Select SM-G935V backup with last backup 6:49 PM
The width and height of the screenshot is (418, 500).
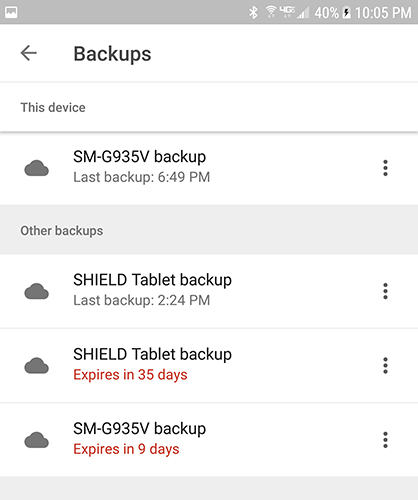(209, 168)
